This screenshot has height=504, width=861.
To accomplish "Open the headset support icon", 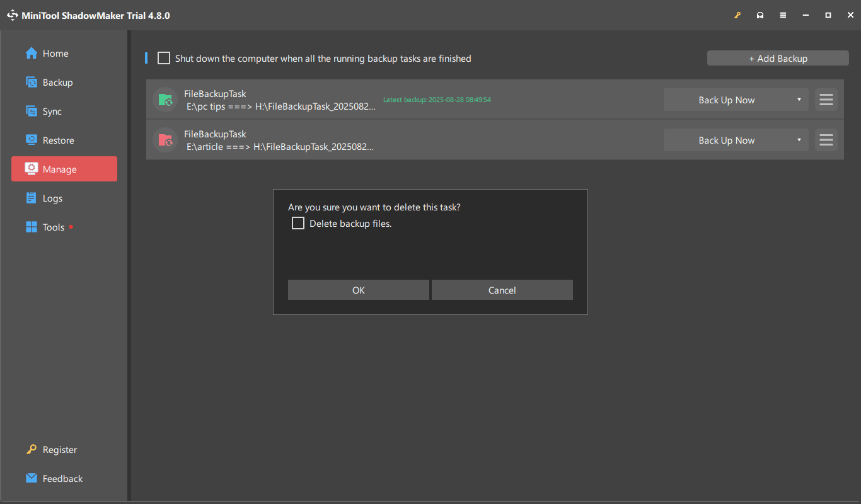I will [760, 14].
